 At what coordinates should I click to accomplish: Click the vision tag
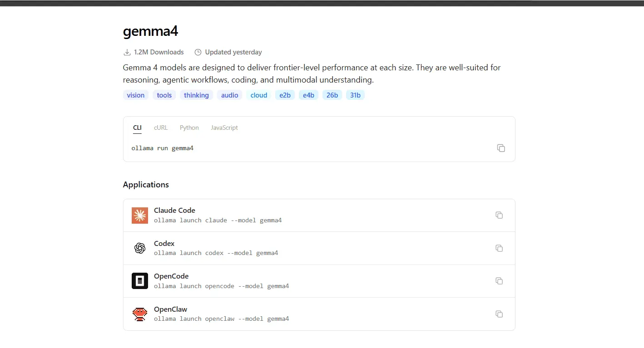pos(136,95)
